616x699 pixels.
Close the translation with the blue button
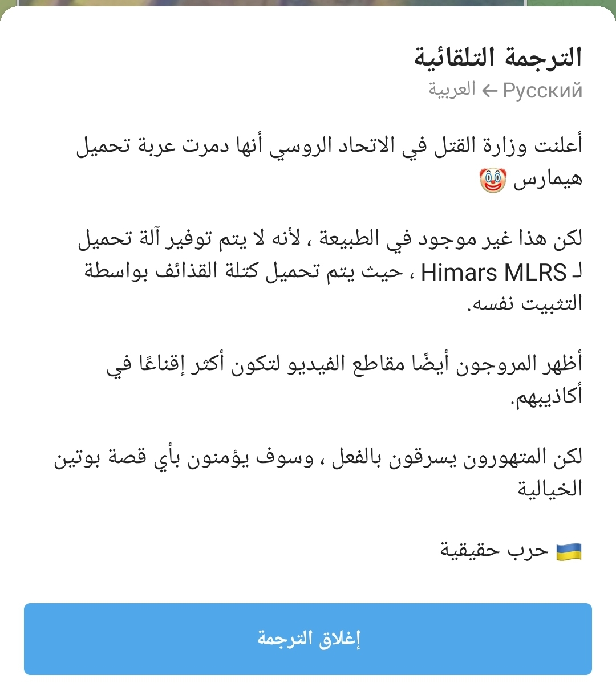pyautogui.click(x=308, y=639)
